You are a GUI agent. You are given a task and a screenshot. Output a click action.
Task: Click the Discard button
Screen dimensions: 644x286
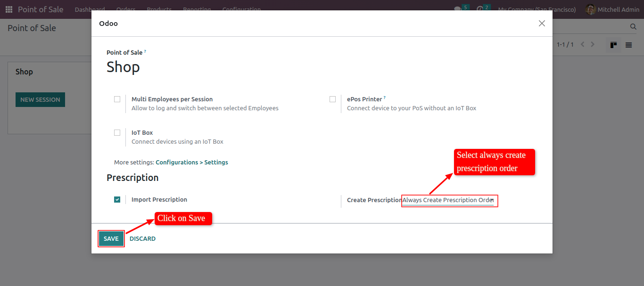click(x=142, y=239)
